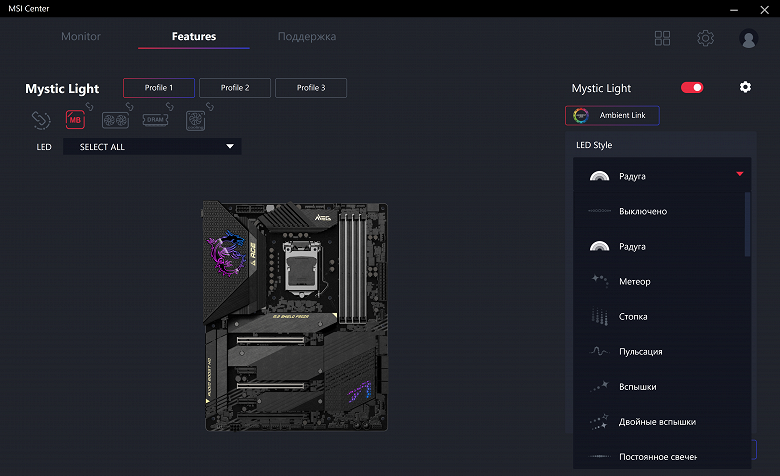780x476 pixels.
Task: Click the Стопка style icon
Action: pos(599,316)
